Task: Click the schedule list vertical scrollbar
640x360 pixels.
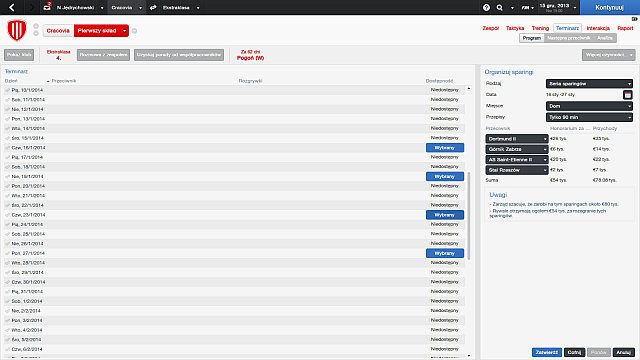Action: 469,216
